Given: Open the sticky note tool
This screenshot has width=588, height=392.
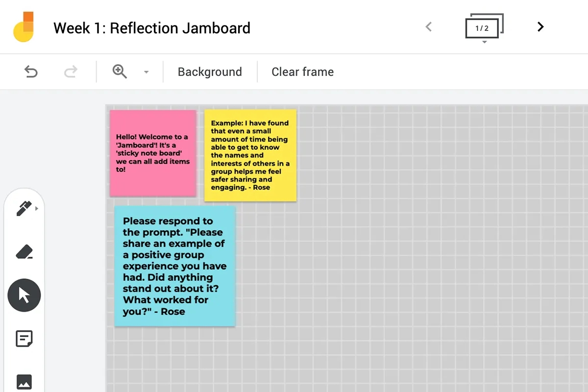Looking at the screenshot, I should [x=24, y=339].
